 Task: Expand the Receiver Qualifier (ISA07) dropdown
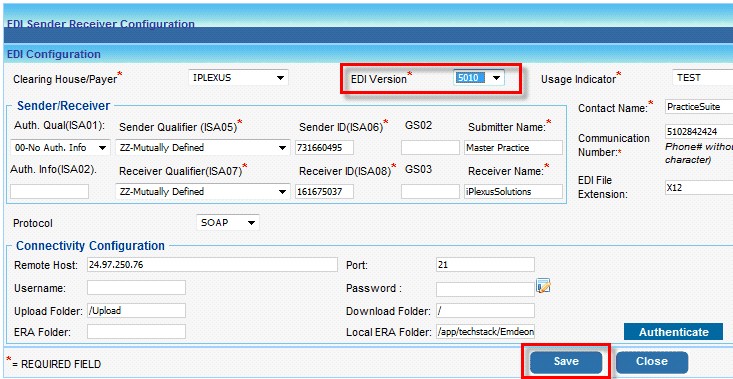coord(202,192)
